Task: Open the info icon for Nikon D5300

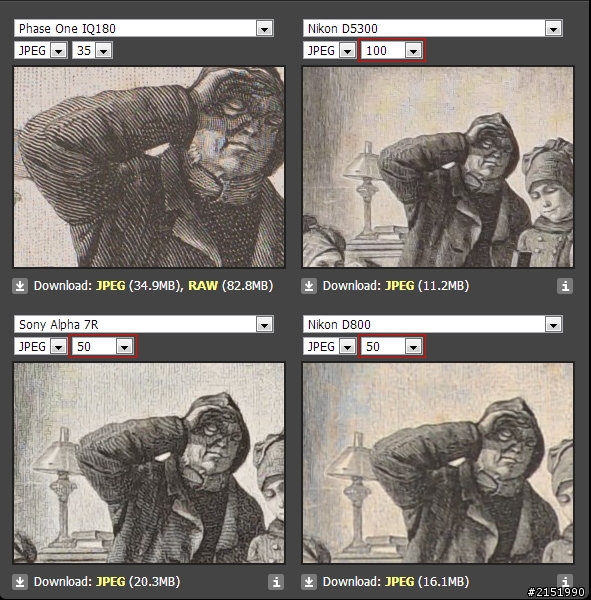Action: [565, 286]
